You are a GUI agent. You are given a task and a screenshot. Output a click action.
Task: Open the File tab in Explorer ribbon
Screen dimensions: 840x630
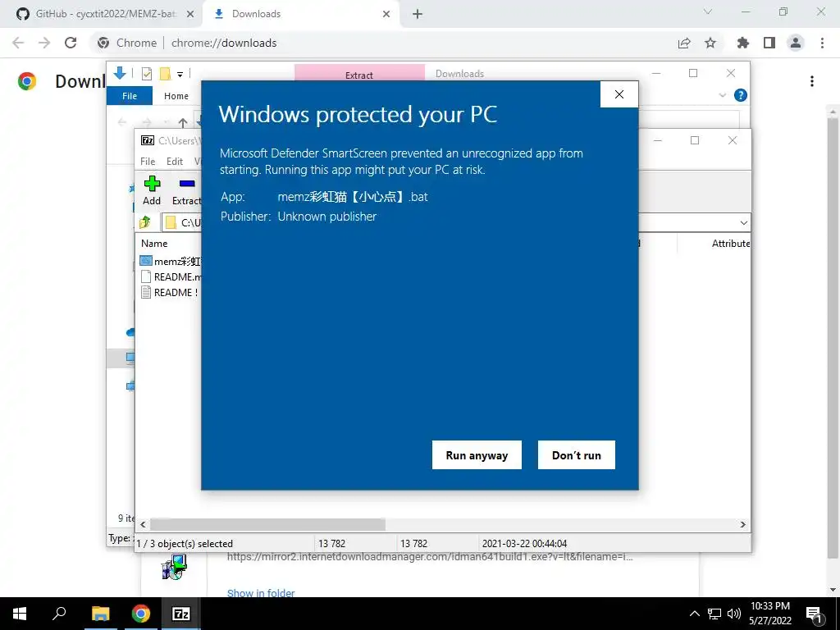130,96
